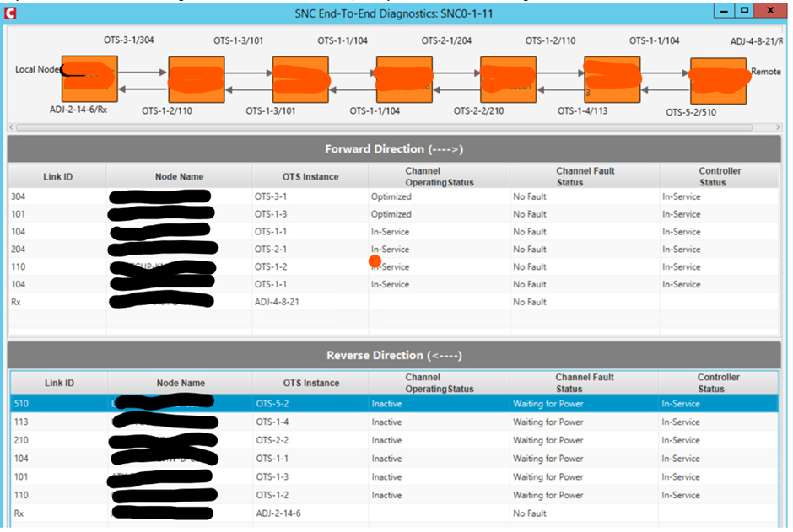Click the OTS-2-2/210 label in the diagram
This screenshot has height=532, width=793.
pos(478,110)
